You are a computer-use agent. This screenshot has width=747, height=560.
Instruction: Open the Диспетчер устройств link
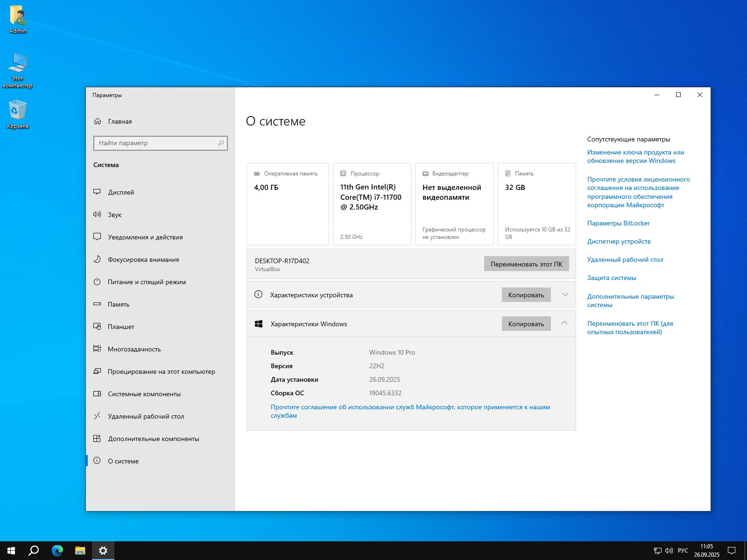click(x=619, y=241)
